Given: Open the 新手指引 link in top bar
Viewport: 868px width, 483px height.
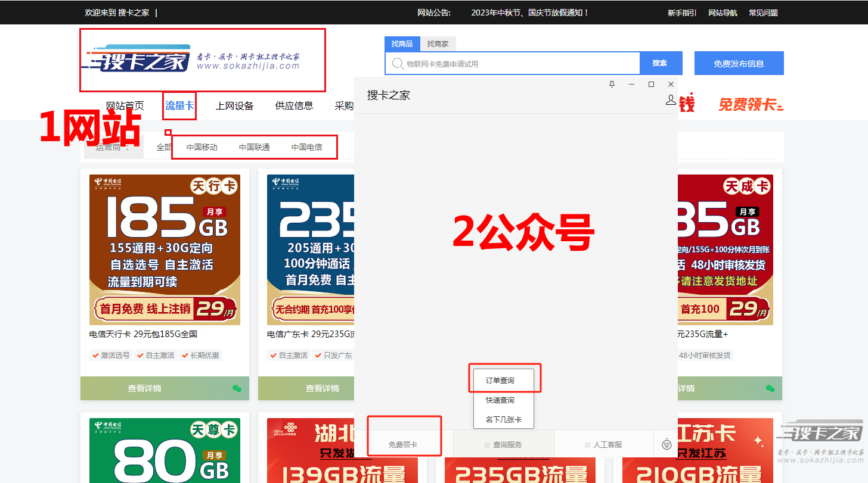Looking at the screenshot, I should (x=682, y=13).
